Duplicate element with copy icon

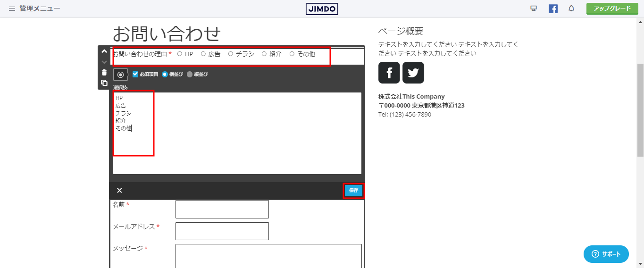click(x=104, y=83)
